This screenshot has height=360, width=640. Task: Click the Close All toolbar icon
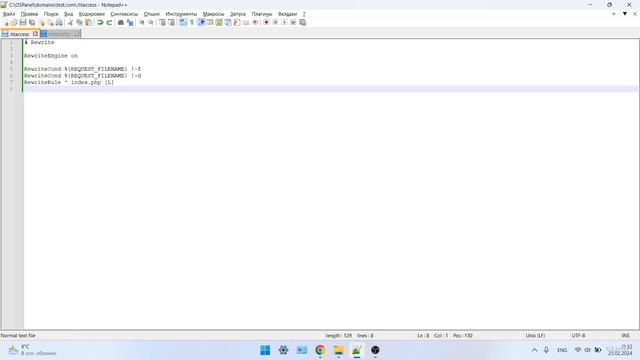[x=50, y=22]
